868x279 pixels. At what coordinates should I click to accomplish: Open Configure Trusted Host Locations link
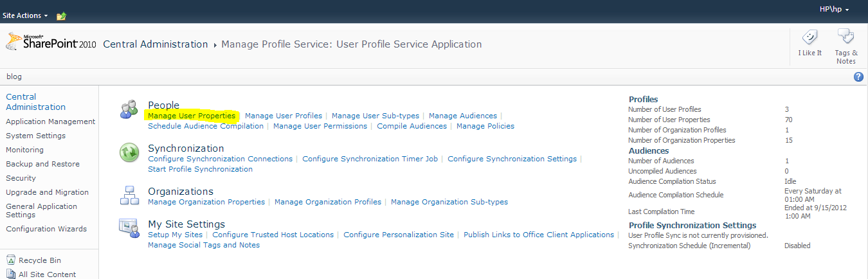click(273, 235)
